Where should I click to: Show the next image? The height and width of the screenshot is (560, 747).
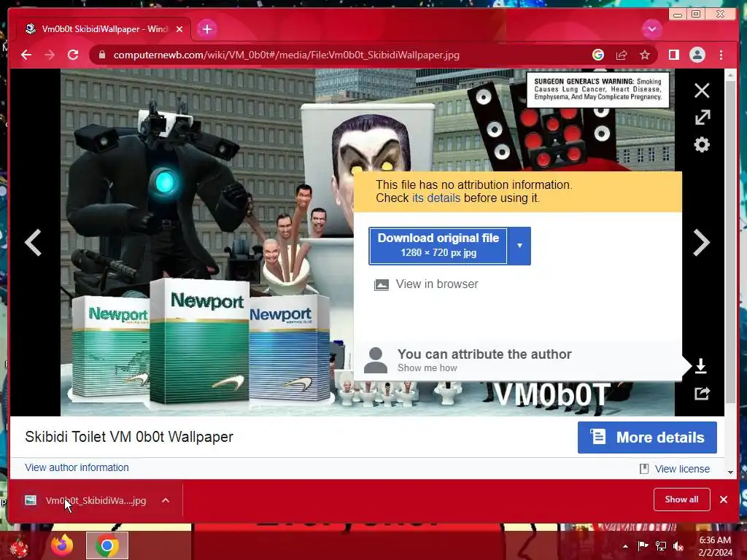[x=701, y=243]
